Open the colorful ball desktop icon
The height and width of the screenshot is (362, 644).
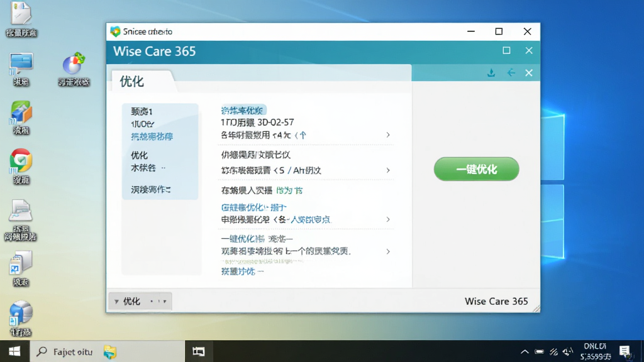pos(74,69)
